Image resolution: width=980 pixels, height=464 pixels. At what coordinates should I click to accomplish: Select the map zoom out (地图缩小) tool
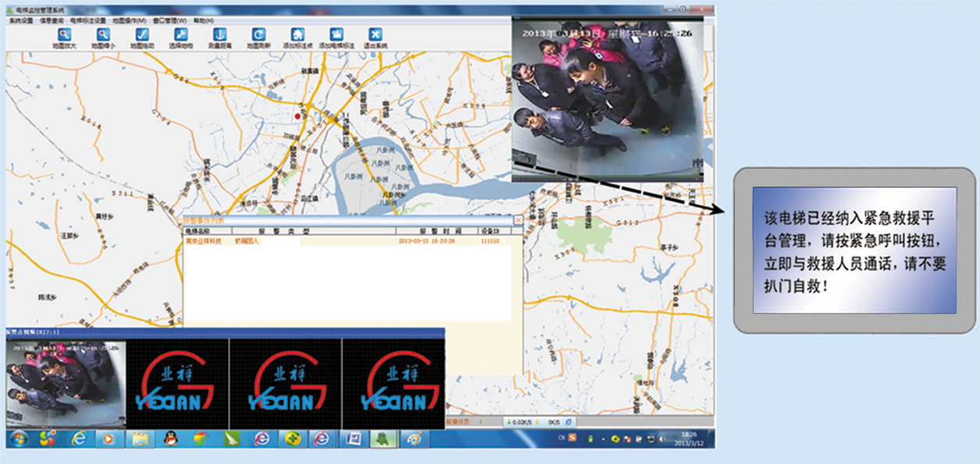(x=103, y=34)
